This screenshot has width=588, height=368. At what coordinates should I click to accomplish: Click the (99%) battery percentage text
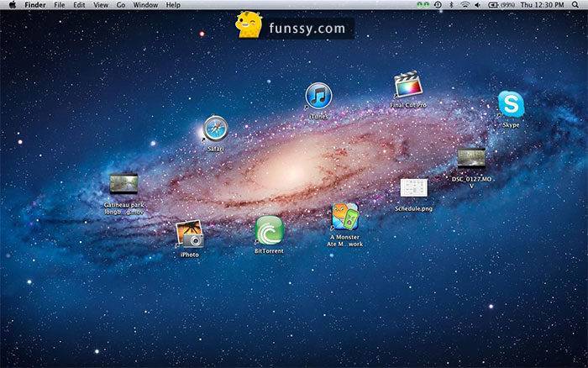coord(507,5)
